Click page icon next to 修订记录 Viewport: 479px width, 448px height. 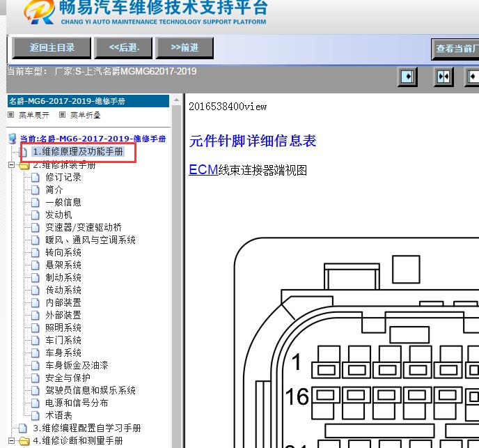36,177
